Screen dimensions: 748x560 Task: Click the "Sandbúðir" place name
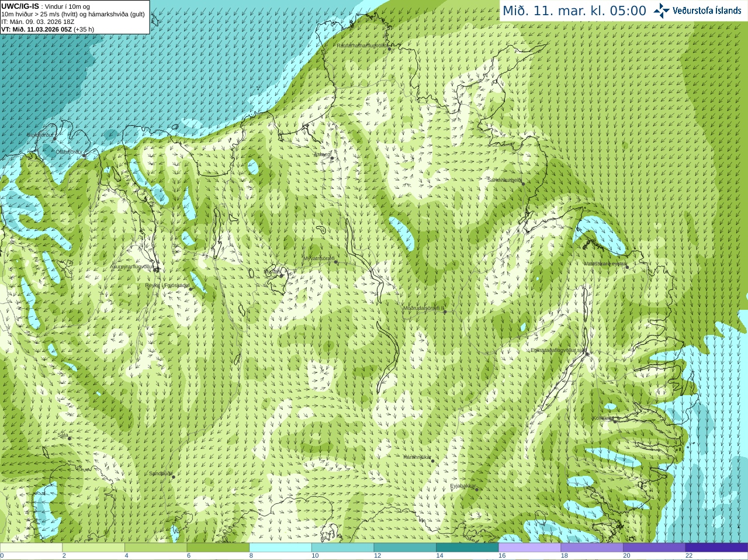[x=161, y=473]
